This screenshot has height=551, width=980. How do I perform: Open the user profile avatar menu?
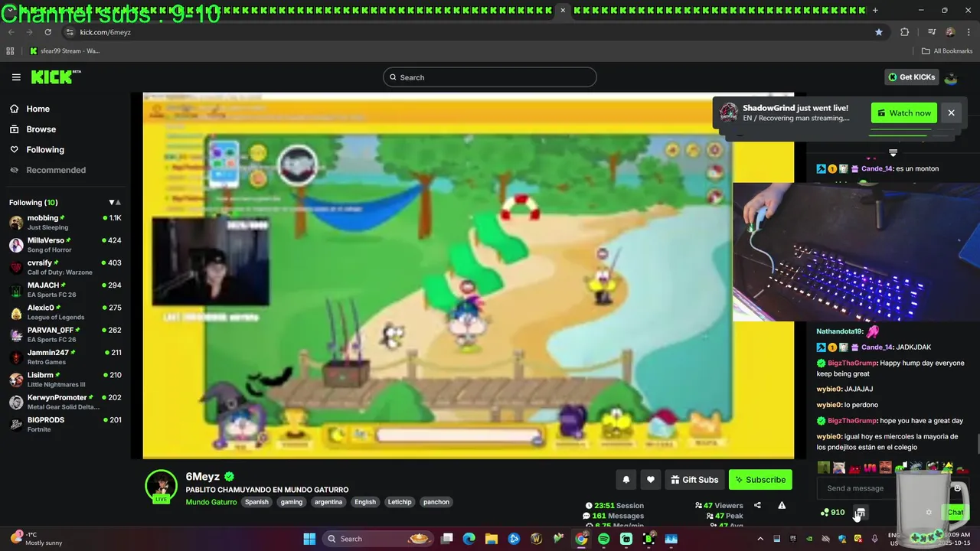coord(951,77)
